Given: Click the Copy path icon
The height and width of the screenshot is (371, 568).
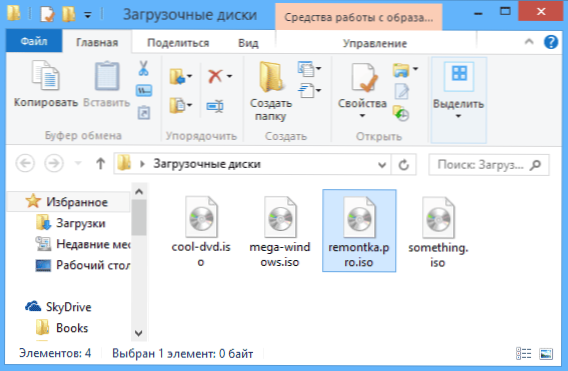Looking at the screenshot, I should pos(144,91).
